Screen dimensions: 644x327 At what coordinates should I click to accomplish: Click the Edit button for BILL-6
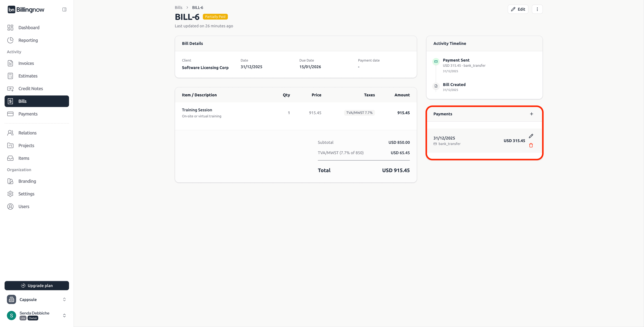pyautogui.click(x=518, y=9)
